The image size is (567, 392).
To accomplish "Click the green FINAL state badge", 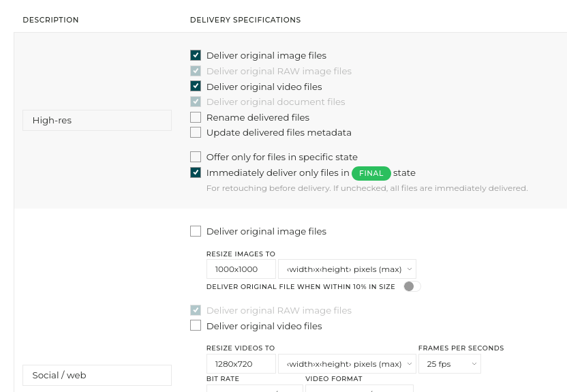I will tap(371, 173).
